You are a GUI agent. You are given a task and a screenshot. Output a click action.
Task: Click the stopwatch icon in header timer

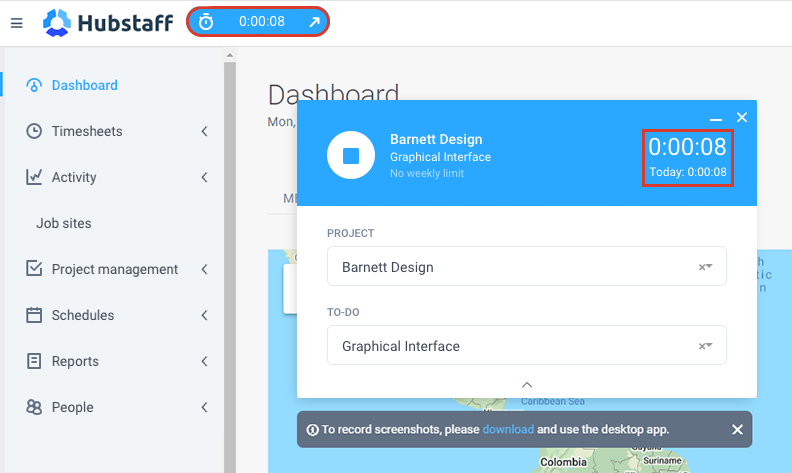point(206,22)
